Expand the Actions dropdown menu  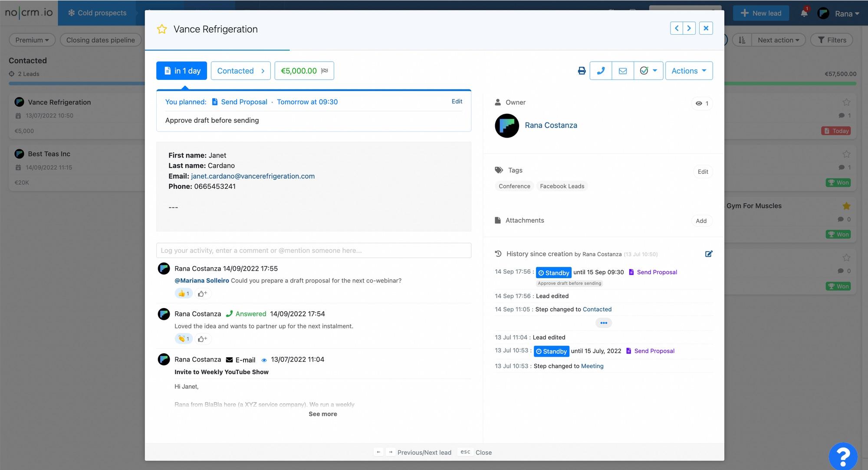689,70
